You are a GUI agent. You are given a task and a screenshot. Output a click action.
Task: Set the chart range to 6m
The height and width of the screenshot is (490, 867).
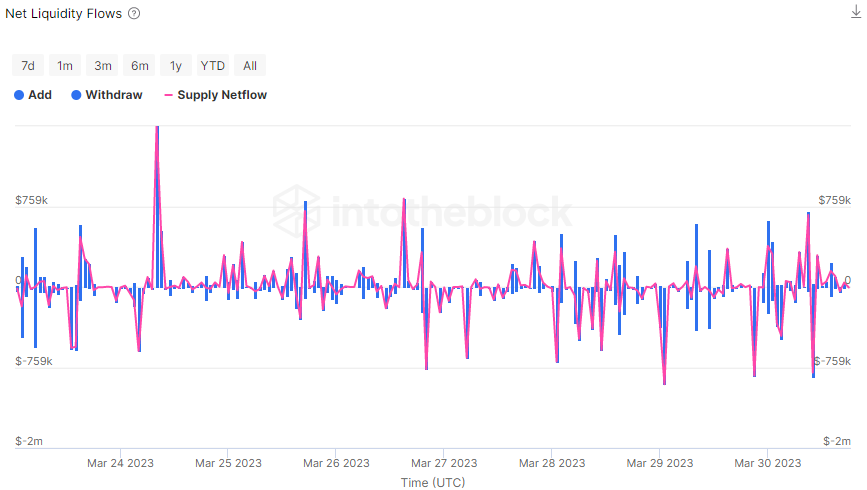click(139, 65)
